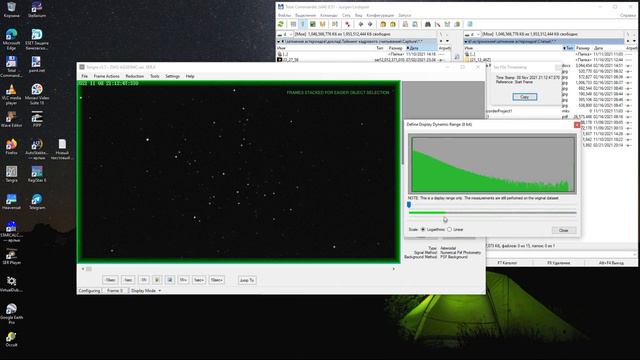Screen dimensions: 640x360
Task: Click Close in the Dynamic Range dialog
Action: pyautogui.click(x=564, y=230)
